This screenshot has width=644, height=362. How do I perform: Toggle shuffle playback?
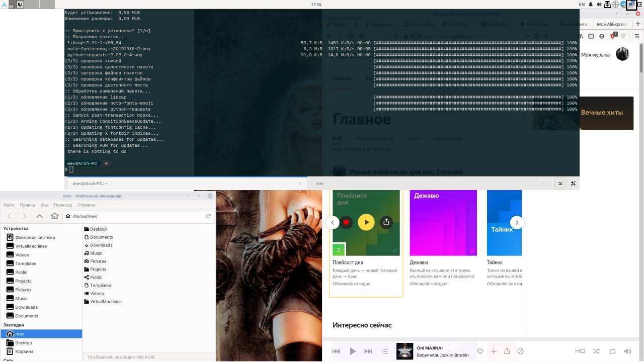596,351
